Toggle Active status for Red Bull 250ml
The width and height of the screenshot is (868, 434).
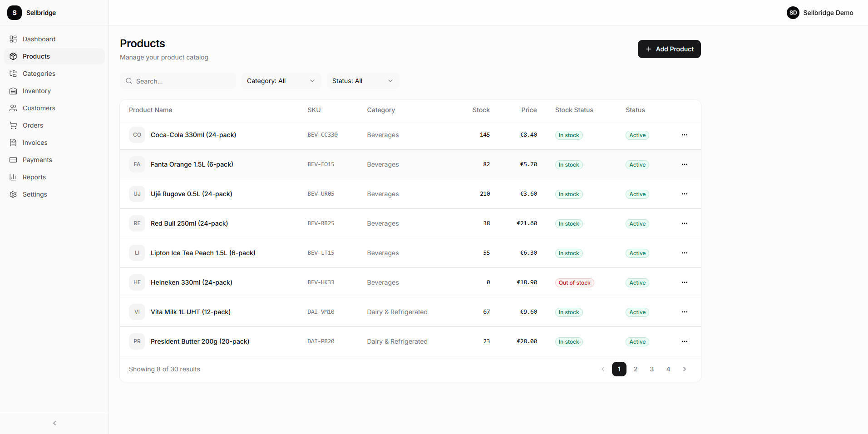pyautogui.click(x=637, y=223)
